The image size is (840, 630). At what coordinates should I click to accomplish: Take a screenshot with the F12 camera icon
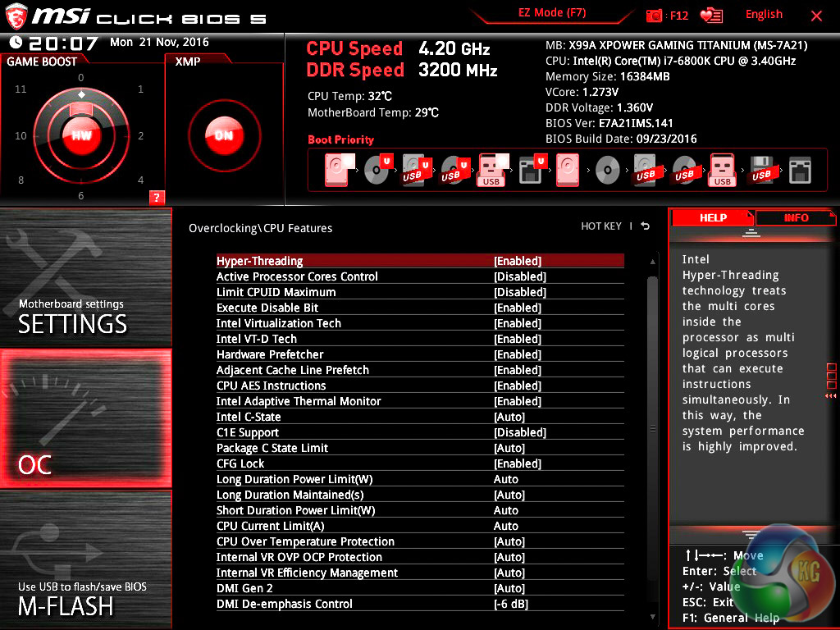click(x=654, y=16)
